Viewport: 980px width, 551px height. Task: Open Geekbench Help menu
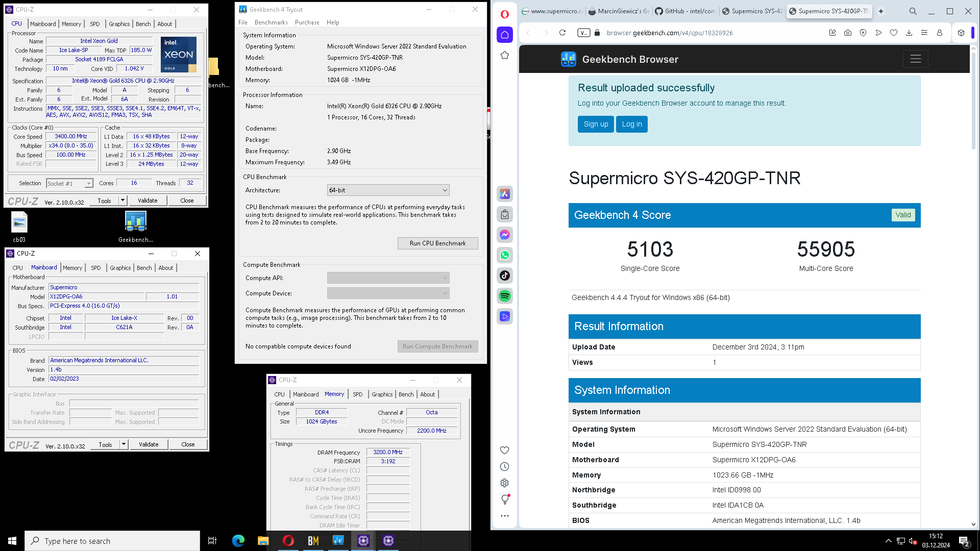tap(333, 22)
